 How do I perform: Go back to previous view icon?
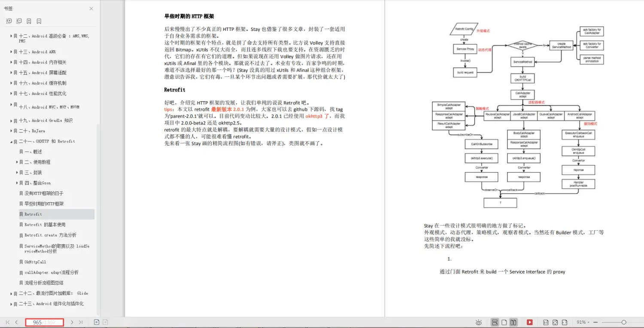pos(97,322)
